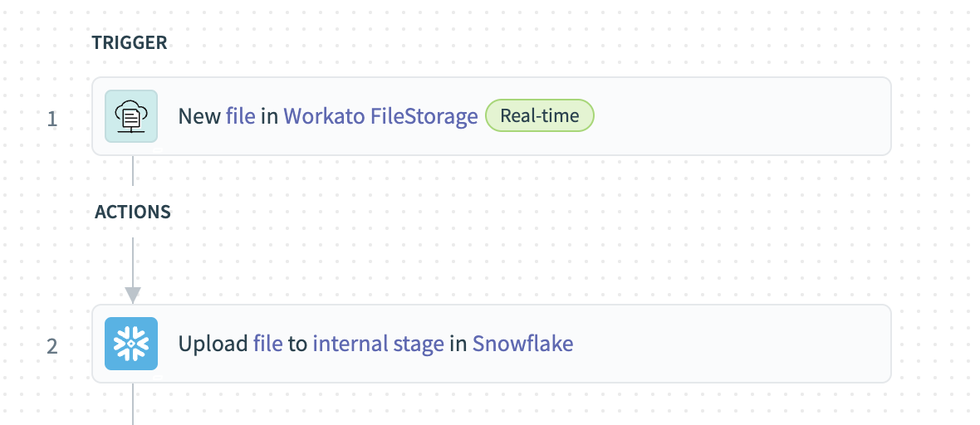Click the "Workato FileStorage" link
The width and height of the screenshot is (980, 425).
click(381, 116)
